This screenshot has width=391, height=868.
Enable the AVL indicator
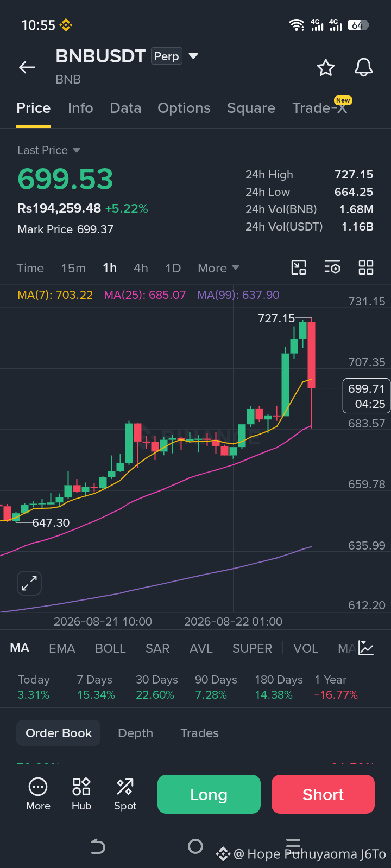point(201,648)
